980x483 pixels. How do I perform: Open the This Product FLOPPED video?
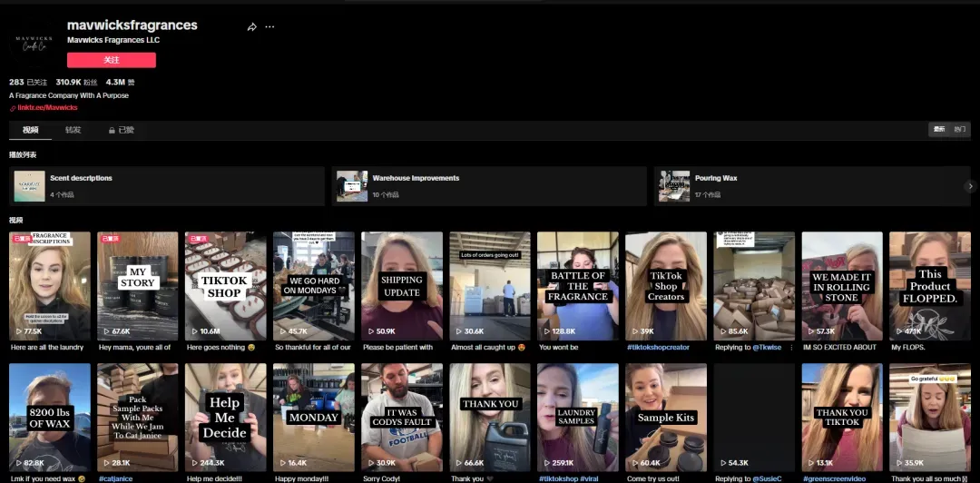point(930,286)
